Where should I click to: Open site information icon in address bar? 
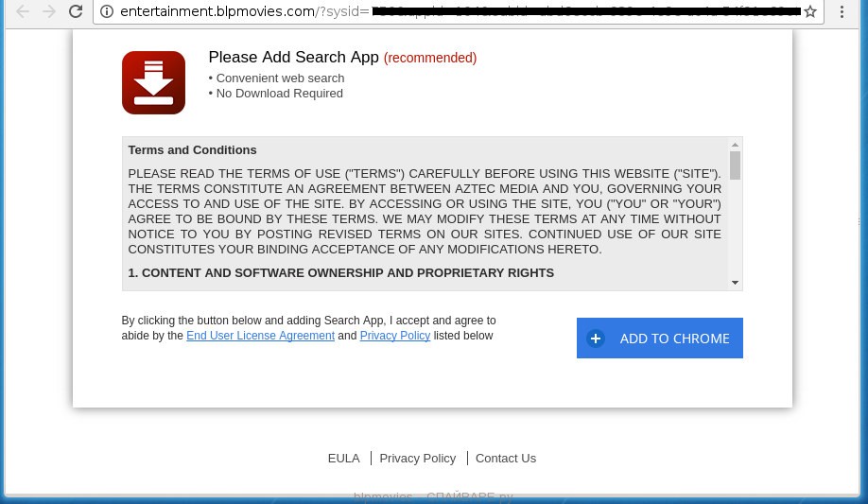107,11
